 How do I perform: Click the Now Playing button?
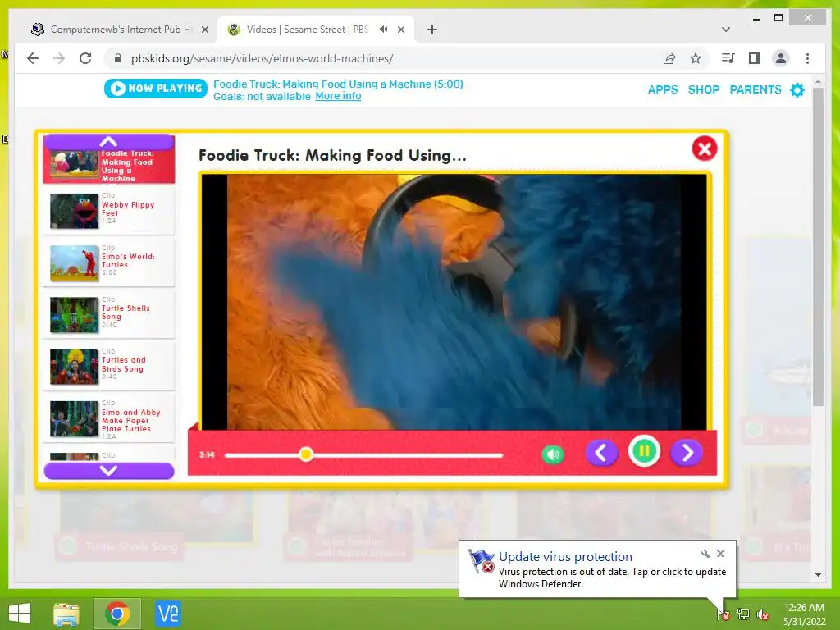(x=155, y=89)
